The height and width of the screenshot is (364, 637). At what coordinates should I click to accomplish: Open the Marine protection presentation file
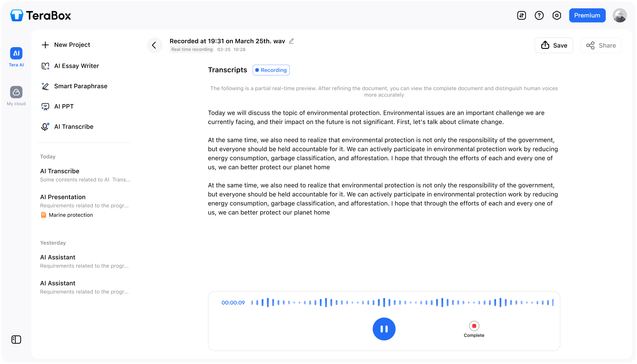pos(70,215)
